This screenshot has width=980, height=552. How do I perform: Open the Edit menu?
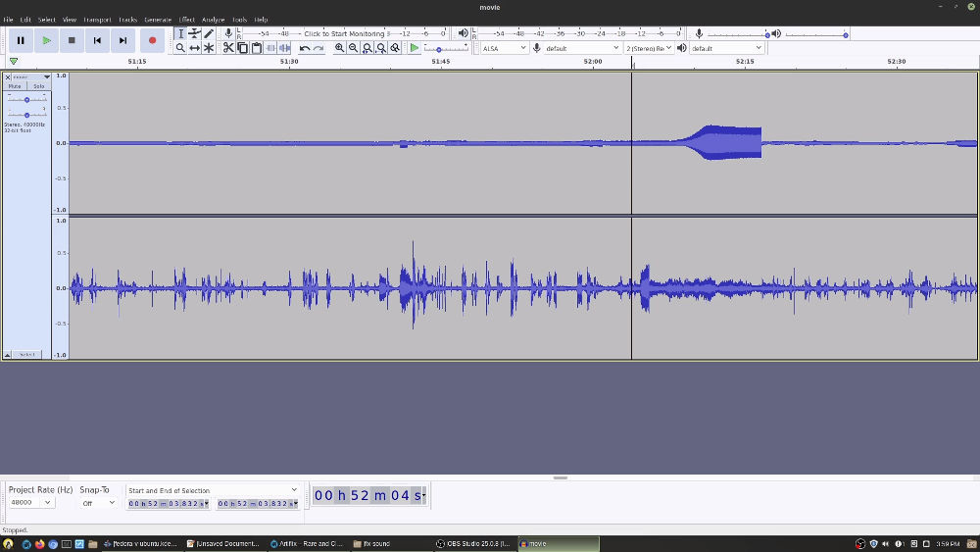coord(25,20)
